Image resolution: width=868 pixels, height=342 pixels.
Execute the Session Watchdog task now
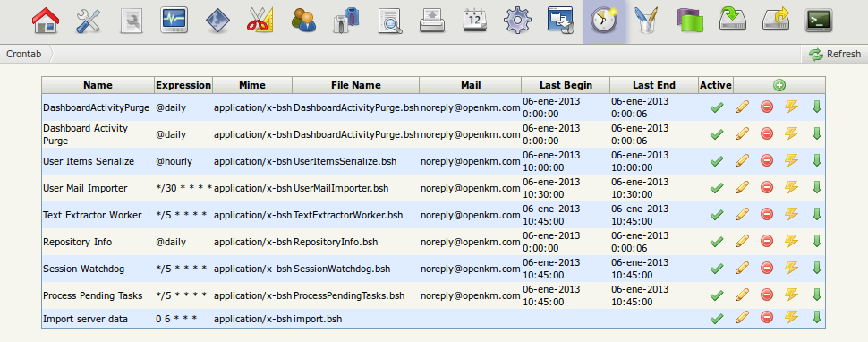[x=792, y=268]
